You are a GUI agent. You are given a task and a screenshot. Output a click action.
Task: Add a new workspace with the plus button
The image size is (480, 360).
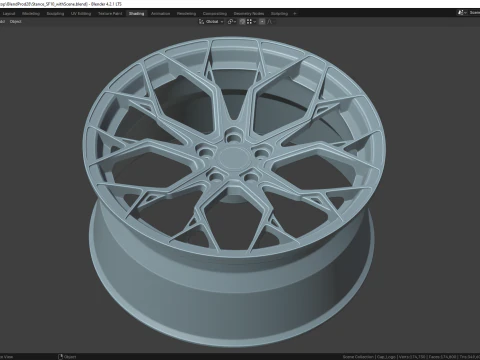point(295,14)
